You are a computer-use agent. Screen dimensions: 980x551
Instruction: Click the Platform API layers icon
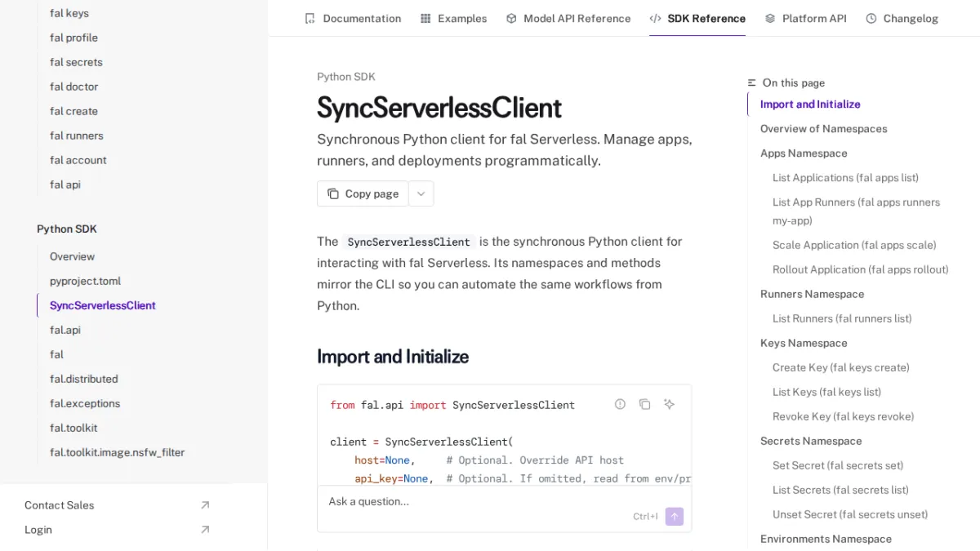coord(770,18)
